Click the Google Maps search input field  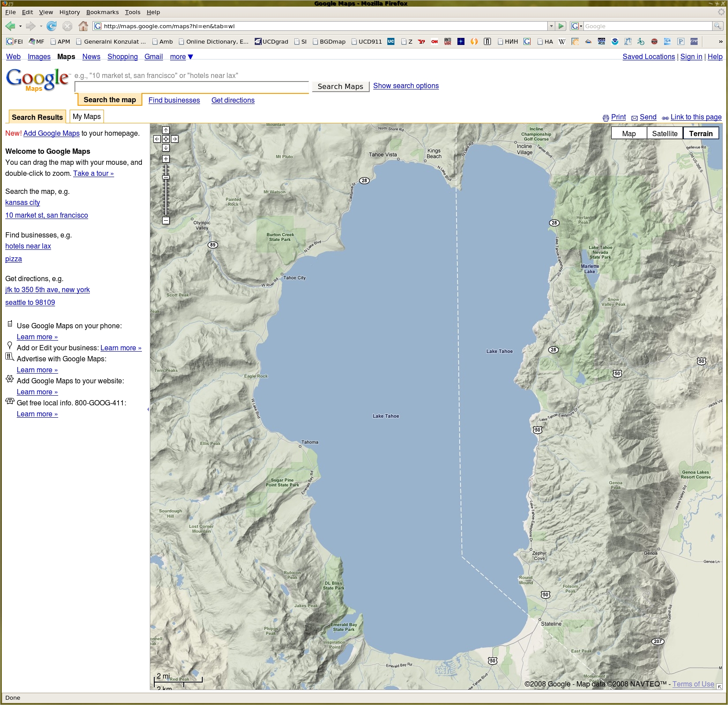pyautogui.click(x=192, y=87)
